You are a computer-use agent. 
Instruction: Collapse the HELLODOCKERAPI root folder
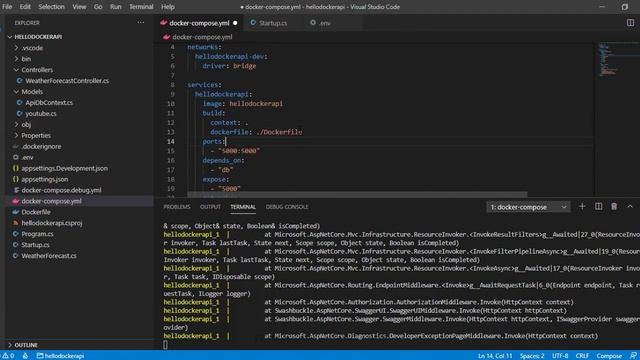pyautogui.click(x=38, y=37)
